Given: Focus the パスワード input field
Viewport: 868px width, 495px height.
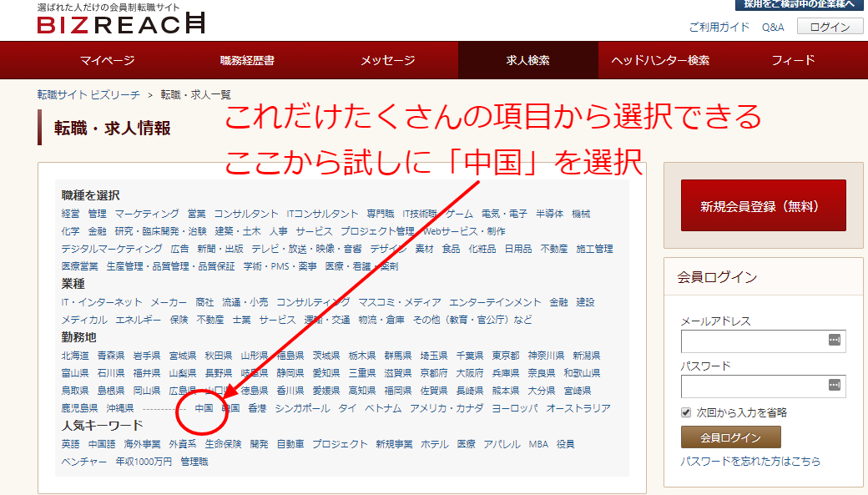Looking at the screenshot, I should [751, 386].
